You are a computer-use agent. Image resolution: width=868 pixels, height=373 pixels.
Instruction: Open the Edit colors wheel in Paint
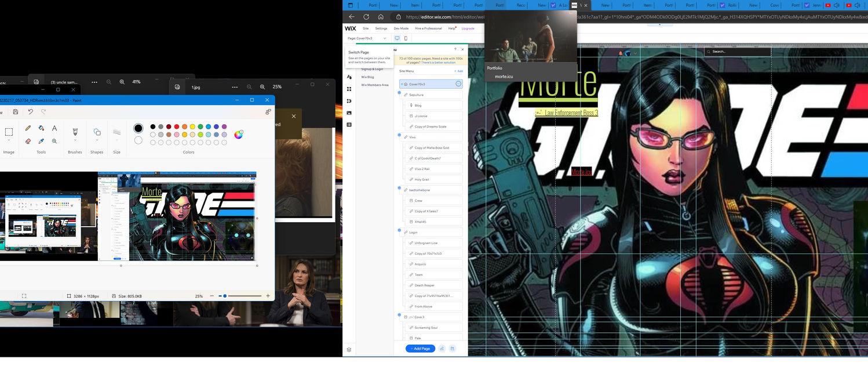tap(239, 135)
